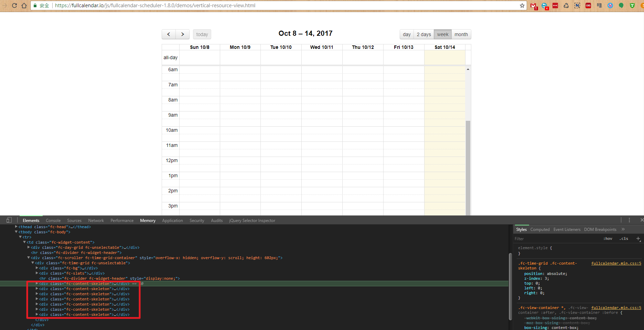Go to next week in calendar

click(183, 34)
